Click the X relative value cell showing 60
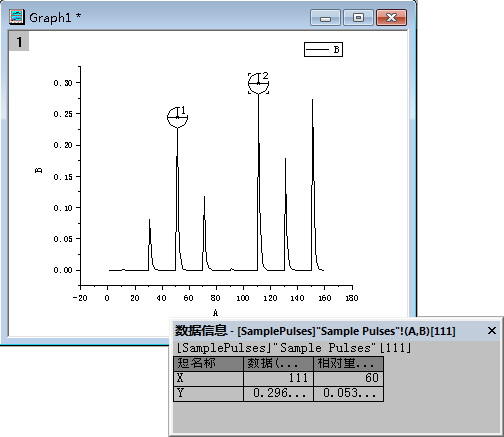Viewport: 504px width, 437px height. click(x=348, y=378)
